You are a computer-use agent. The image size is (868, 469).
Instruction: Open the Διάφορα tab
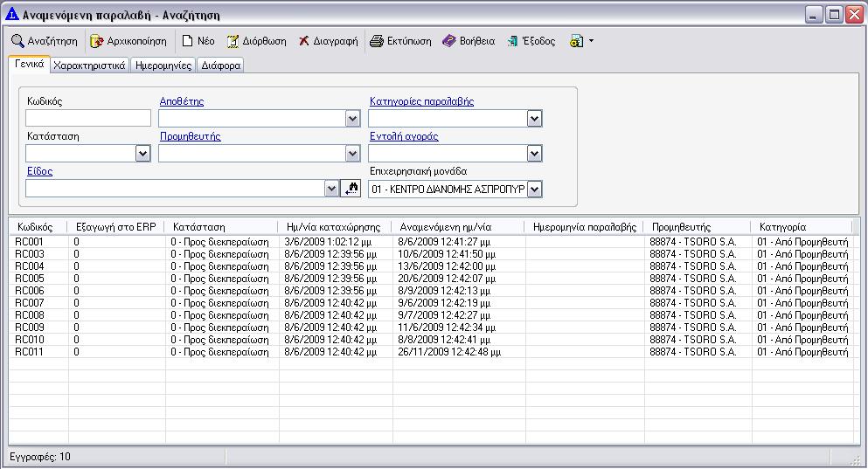pyautogui.click(x=220, y=66)
